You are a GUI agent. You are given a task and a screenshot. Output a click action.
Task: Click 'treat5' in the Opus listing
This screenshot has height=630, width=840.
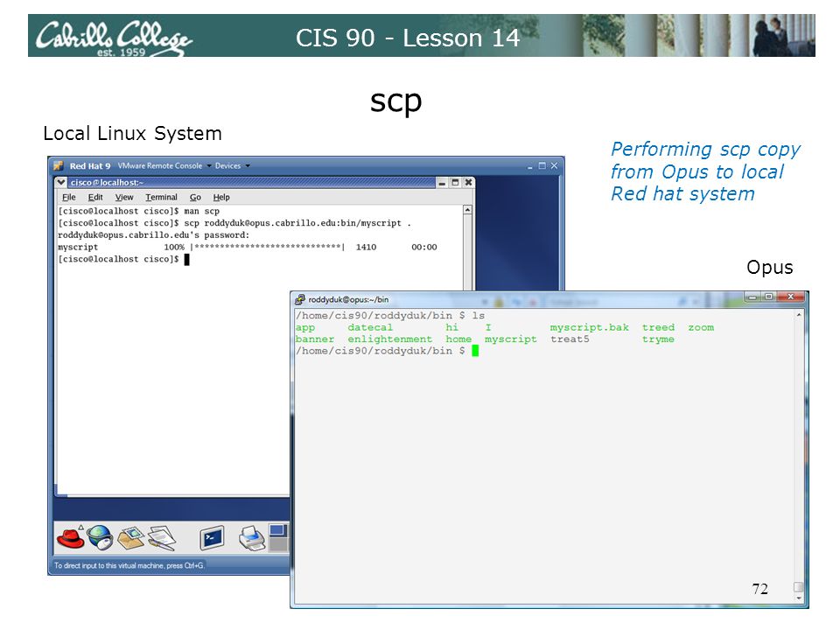coord(570,339)
